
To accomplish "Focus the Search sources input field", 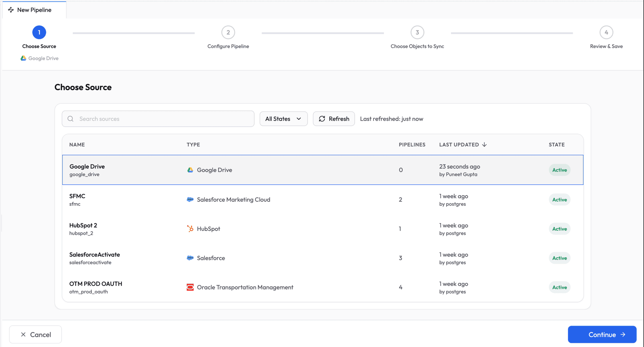I will (165, 119).
